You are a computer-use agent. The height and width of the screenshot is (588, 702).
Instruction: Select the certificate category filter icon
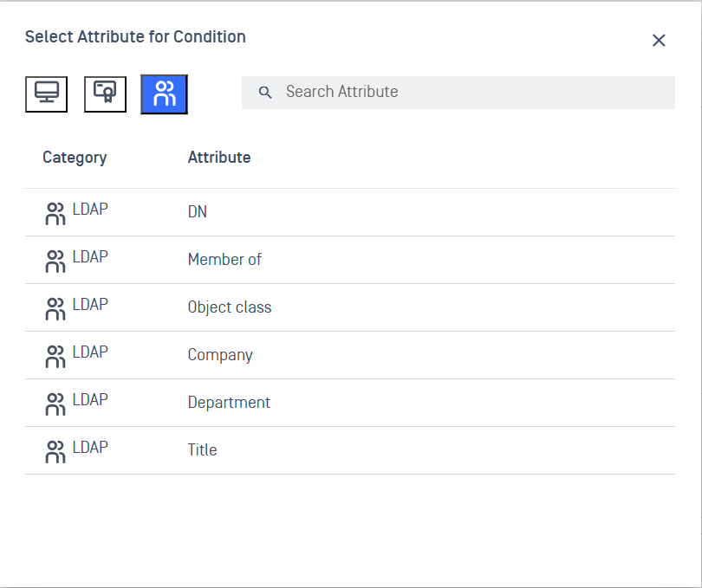(105, 94)
